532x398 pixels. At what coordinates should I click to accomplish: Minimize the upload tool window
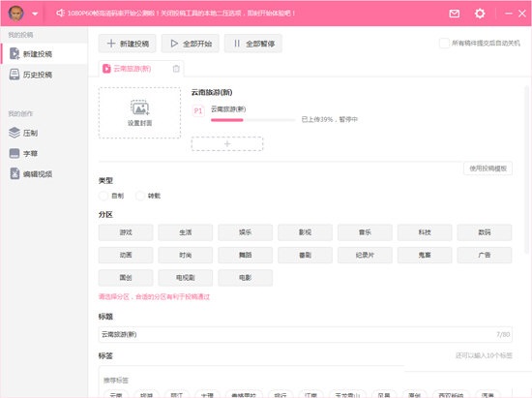coord(509,14)
